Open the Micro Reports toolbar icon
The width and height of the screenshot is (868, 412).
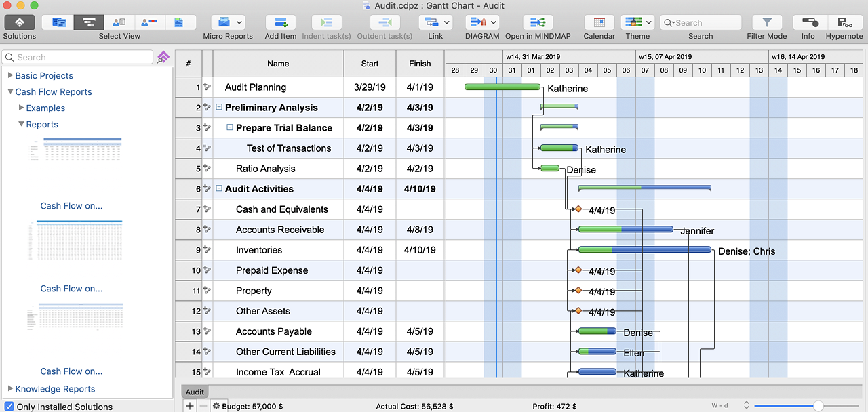pyautogui.click(x=228, y=22)
